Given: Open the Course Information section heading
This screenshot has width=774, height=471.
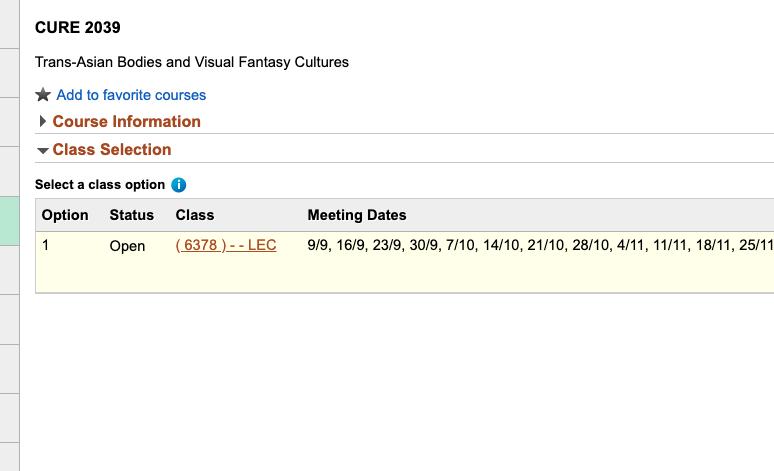Looking at the screenshot, I should pos(126,121).
